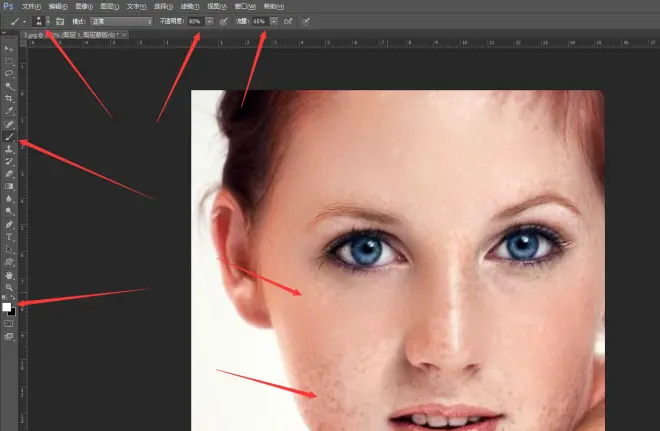Toggle pressure control for brush size
660x431 pixels.
click(306, 21)
